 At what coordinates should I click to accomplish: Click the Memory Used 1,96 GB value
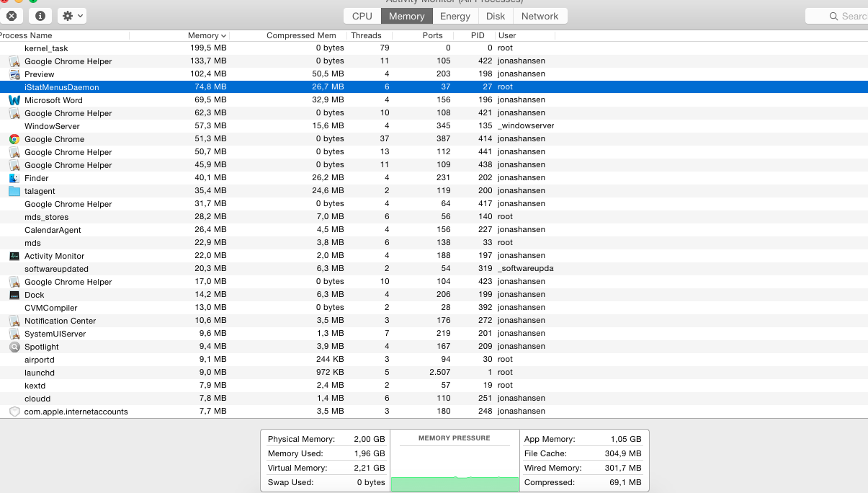pos(369,453)
